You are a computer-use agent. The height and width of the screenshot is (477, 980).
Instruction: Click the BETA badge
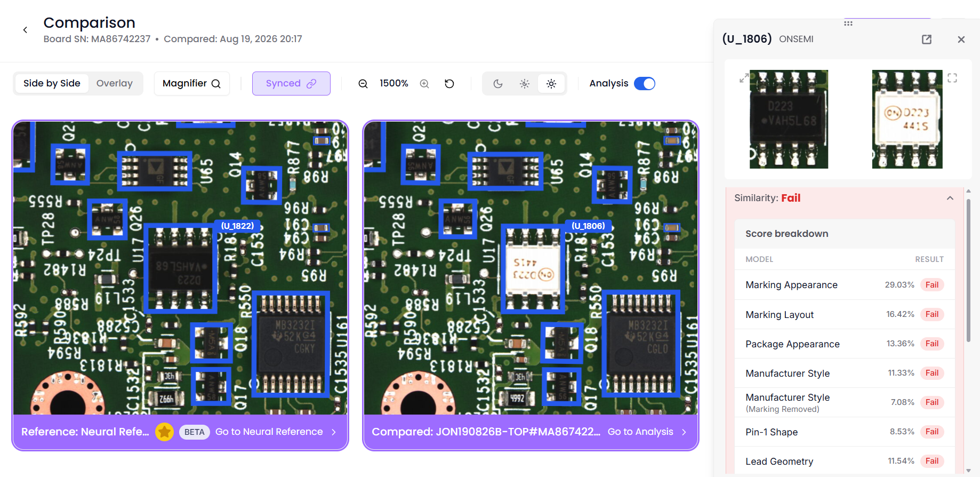point(195,432)
